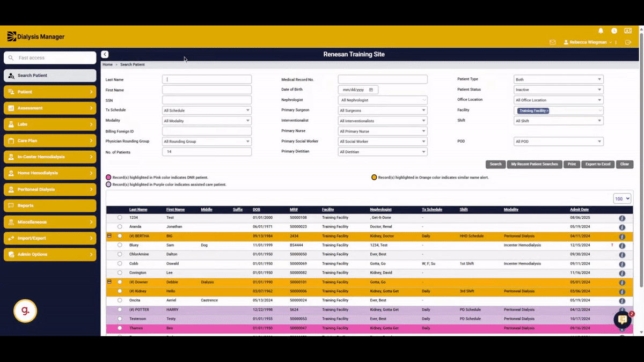Click the Last Name input field
644x362 pixels.
tap(207, 79)
